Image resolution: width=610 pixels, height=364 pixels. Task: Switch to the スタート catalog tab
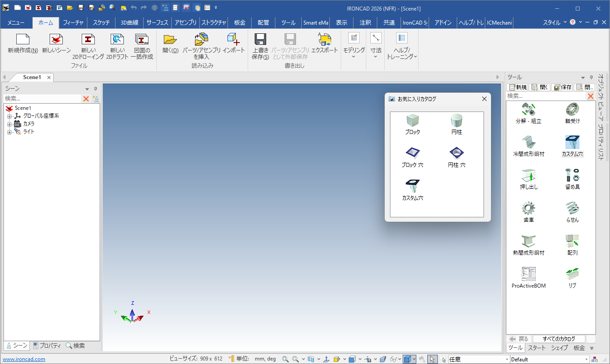537,348
